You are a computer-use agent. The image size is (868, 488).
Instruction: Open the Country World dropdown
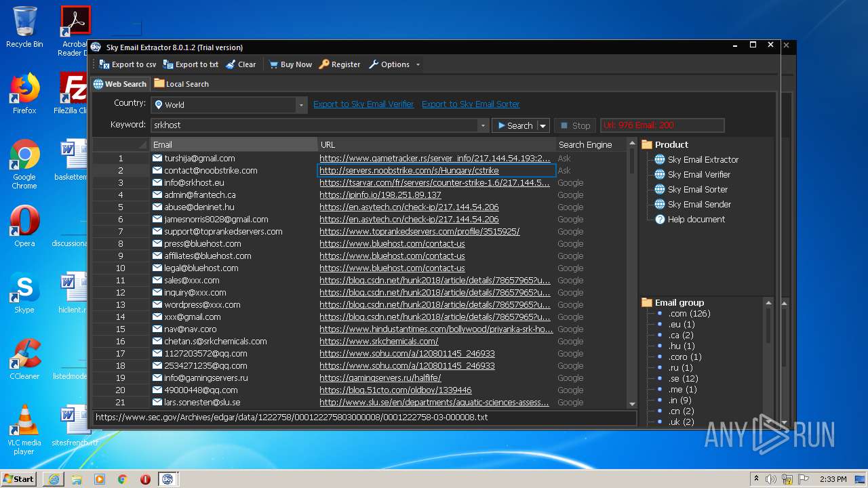point(229,105)
